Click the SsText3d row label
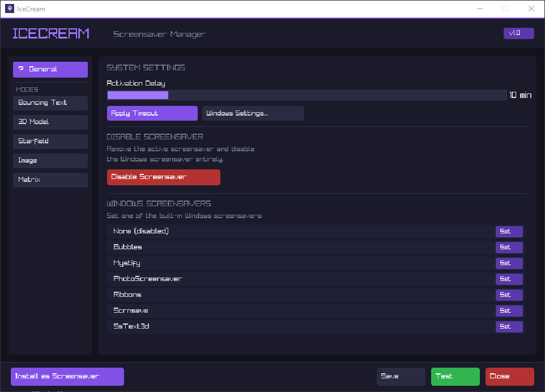This screenshot has height=392, width=545. pos(131,326)
